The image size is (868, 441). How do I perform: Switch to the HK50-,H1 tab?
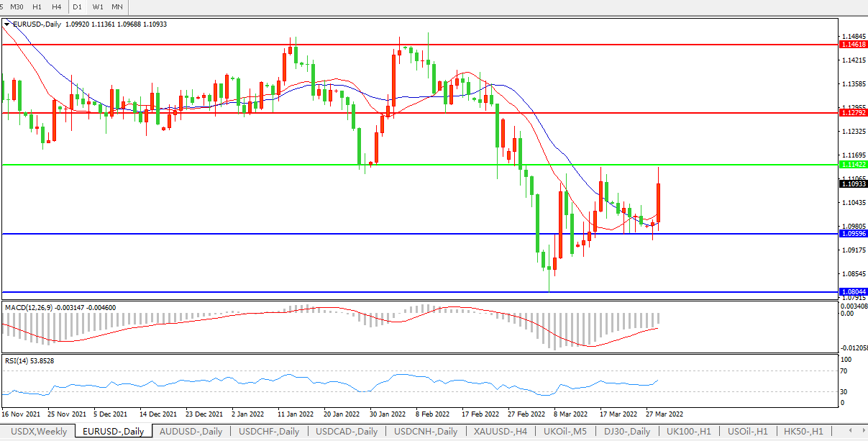pos(803,432)
